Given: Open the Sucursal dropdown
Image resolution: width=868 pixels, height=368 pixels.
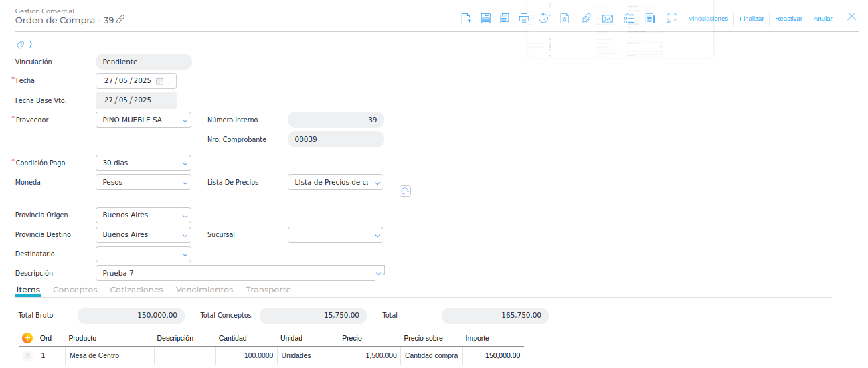Looking at the screenshot, I should coord(377,236).
